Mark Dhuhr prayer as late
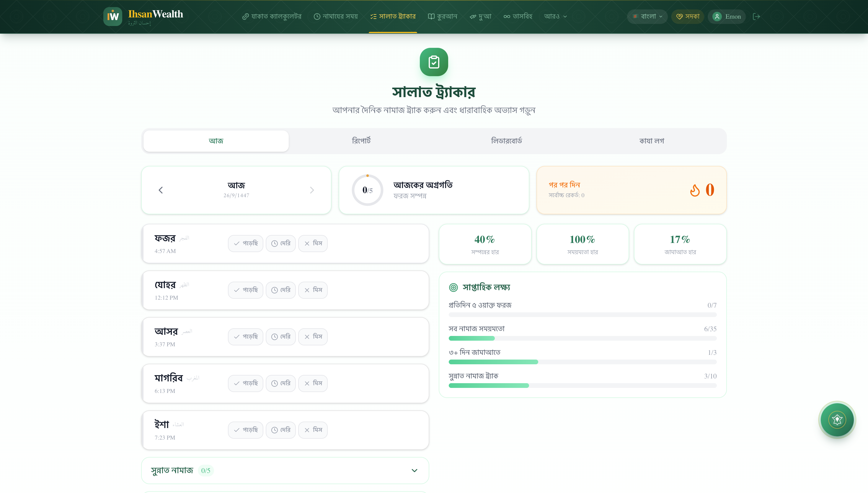Image resolution: width=868 pixels, height=493 pixels. [281, 290]
